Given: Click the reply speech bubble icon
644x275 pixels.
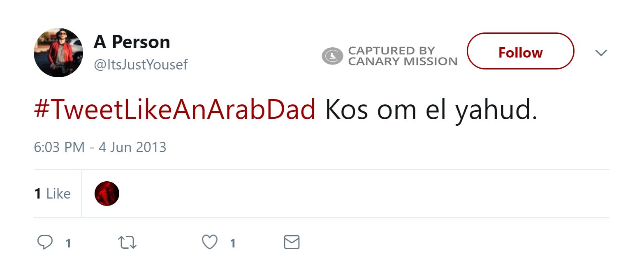Looking at the screenshot, I should point(45,243).
